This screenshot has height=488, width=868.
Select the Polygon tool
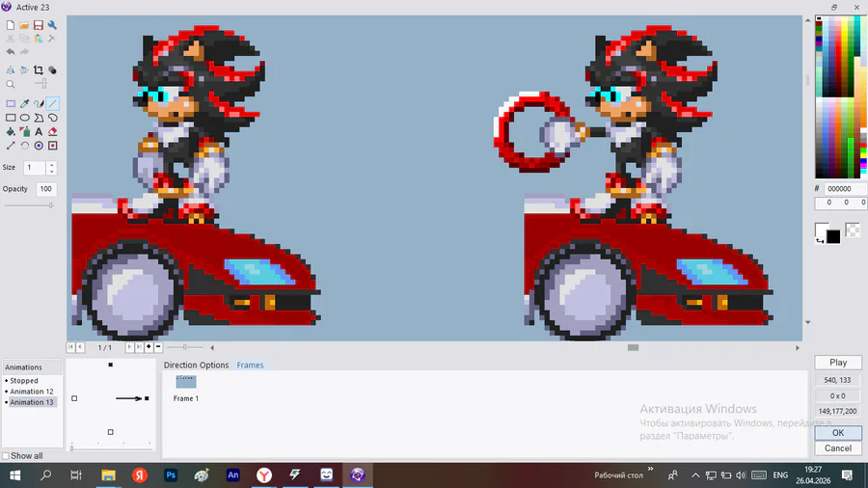[x=39, y=118]
